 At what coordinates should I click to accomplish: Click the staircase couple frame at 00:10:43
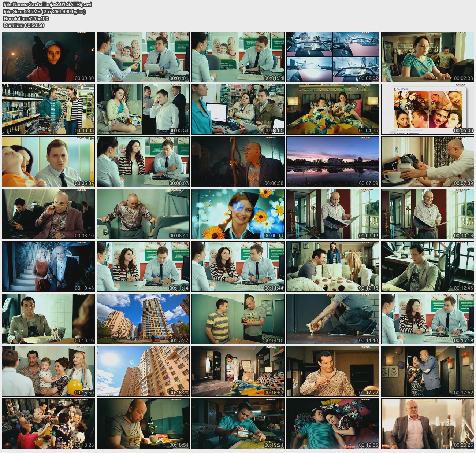48,266
